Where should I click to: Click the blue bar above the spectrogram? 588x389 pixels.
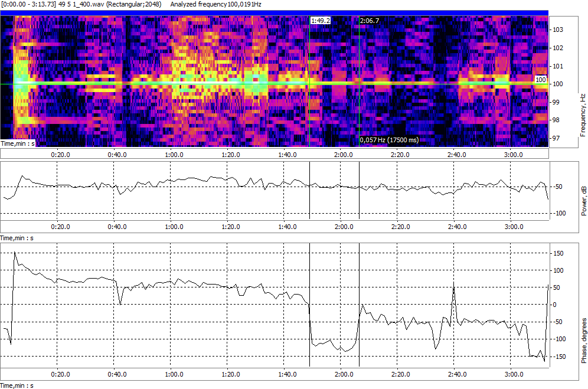coord(275,12)
